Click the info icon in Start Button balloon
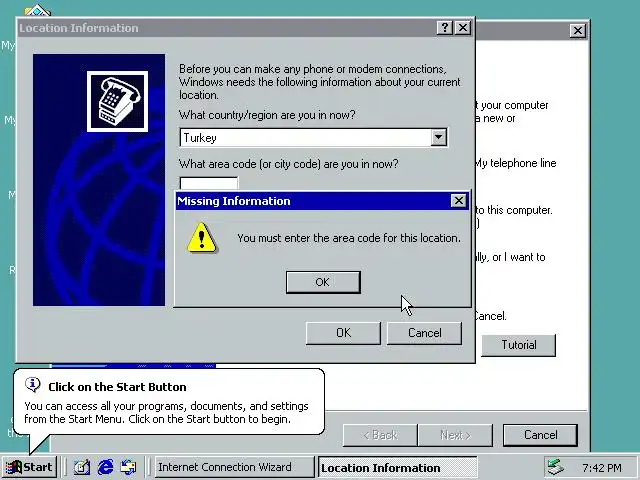This screenshot has height=480, width=640. [33, 384]
